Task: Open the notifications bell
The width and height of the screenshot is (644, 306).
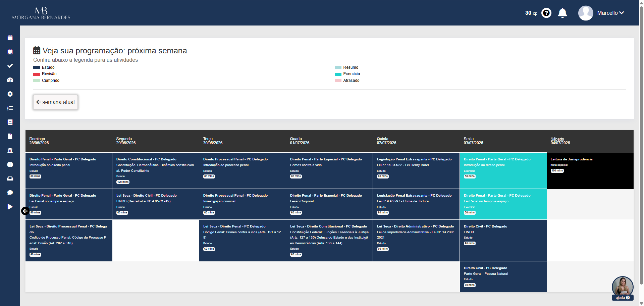Action: 562,13
